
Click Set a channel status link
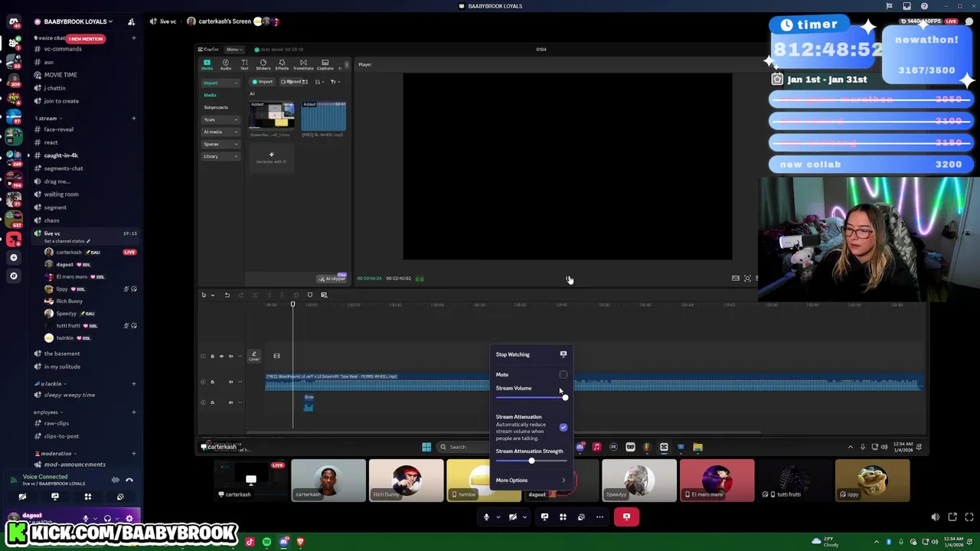[x=67, y=241]
